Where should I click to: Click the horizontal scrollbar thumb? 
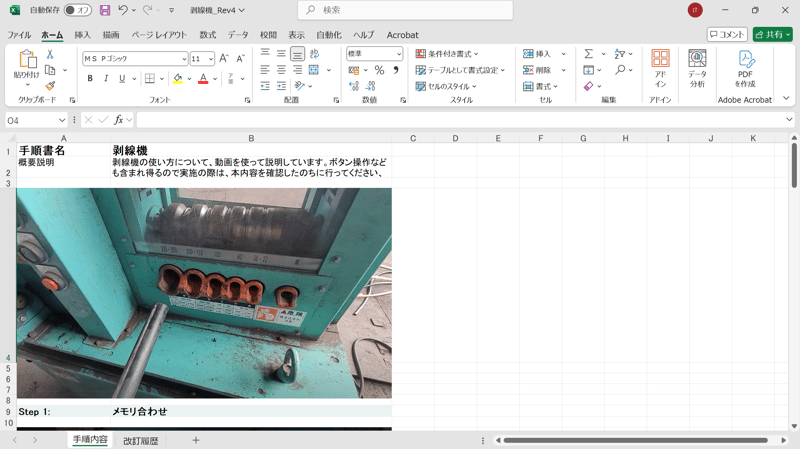click(x=636, y=440)
